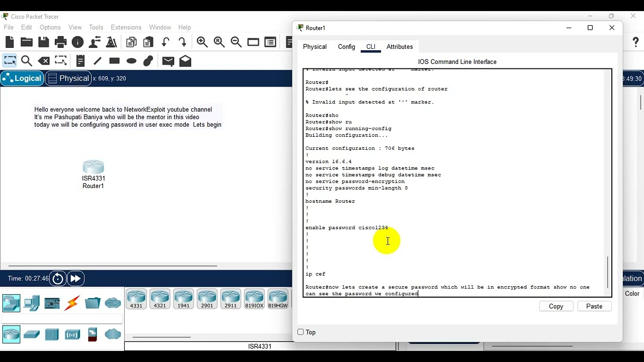Undo the last action

tap(166, 42)
